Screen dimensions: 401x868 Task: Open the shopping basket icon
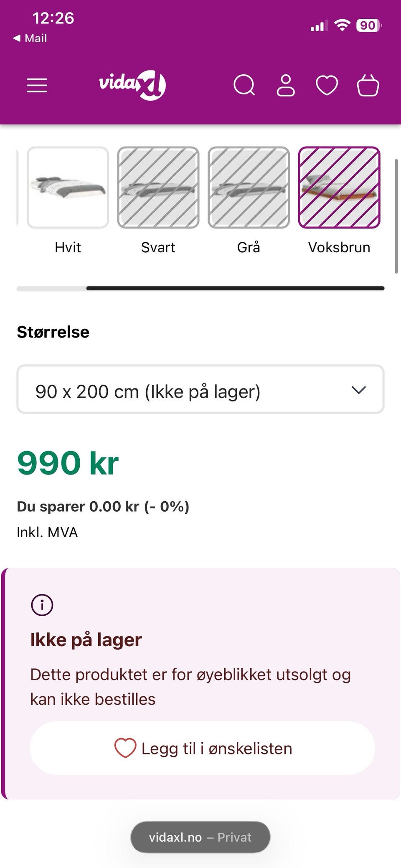(x=368, y=85)
